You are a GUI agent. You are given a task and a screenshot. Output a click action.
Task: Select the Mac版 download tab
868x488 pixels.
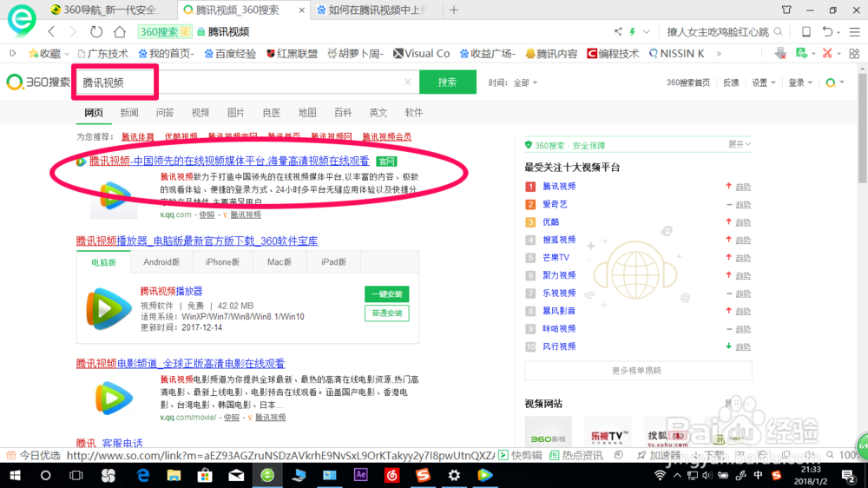(279, 262)
